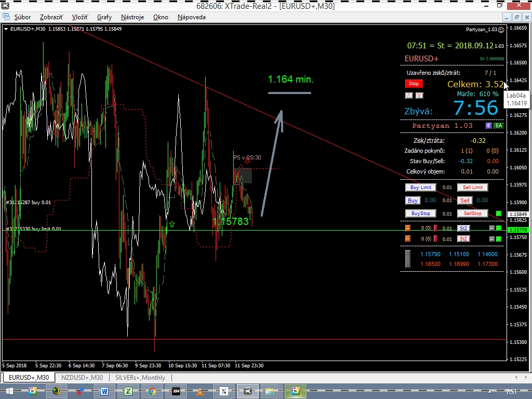Viewport: 532px width, 399px height.
Task: Click the orange minus icon in the blue St2 row
Action: pyautogui.click(x=408, y=228)
